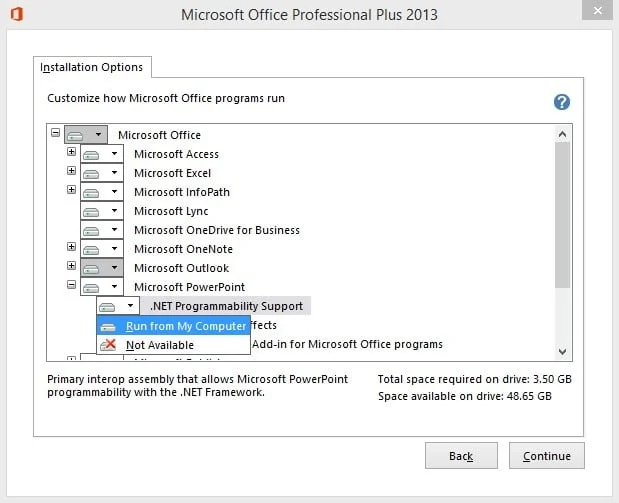Expand the Microsoft Access node

coord(71,152)
